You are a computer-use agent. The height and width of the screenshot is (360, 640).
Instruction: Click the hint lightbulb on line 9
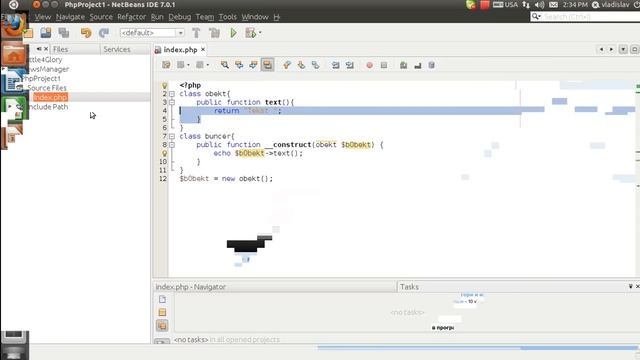click(x=164, y=153)
